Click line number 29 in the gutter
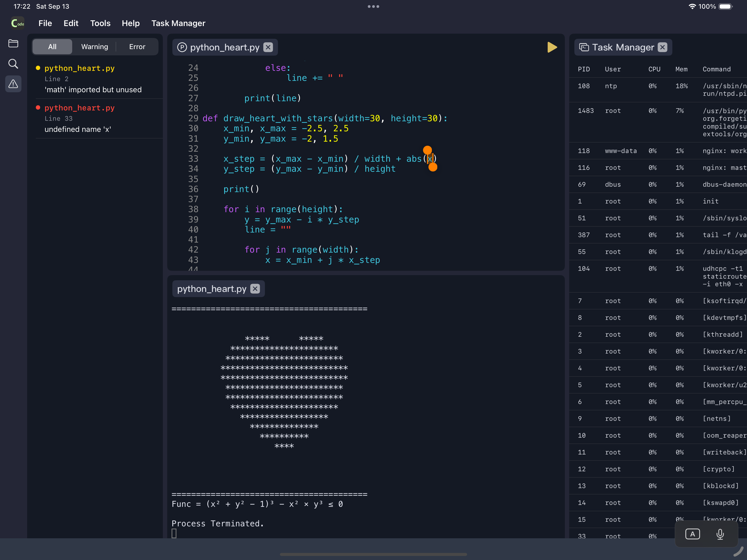The width and height of the screenshot is (747, 560). (193, 119)
